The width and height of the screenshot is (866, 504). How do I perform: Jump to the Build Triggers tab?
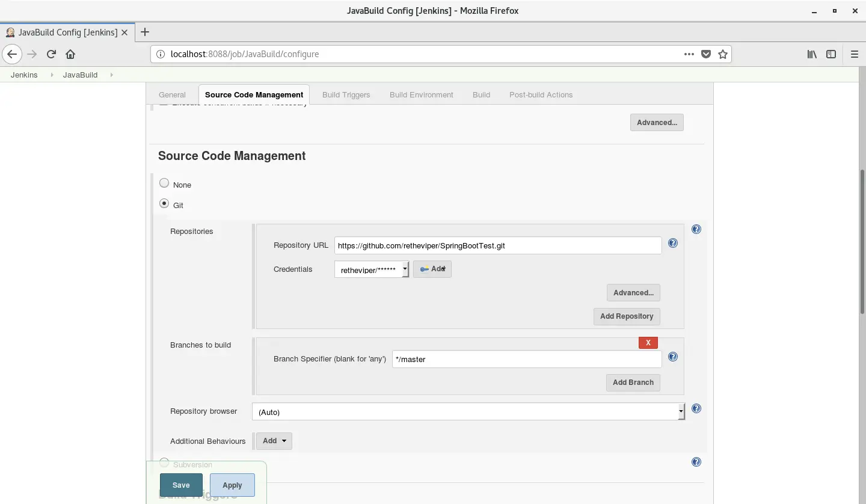point(346,95)
